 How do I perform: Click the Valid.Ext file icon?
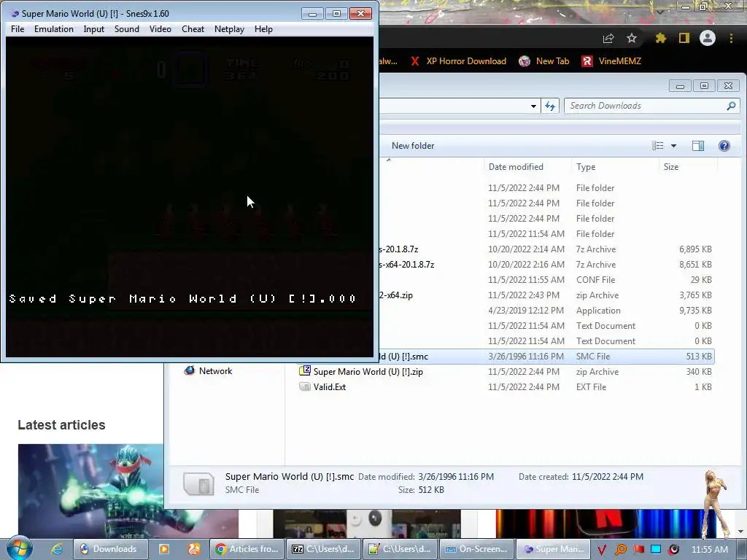[304, 386]
